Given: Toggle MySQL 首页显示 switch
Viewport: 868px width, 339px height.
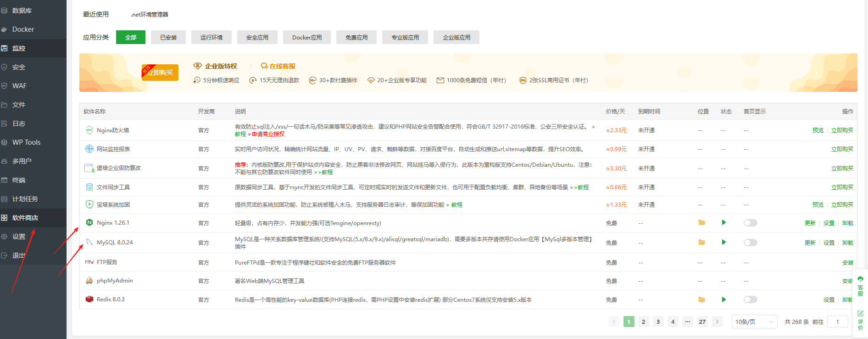Looking at the screenshot, I should click(751, 243).
